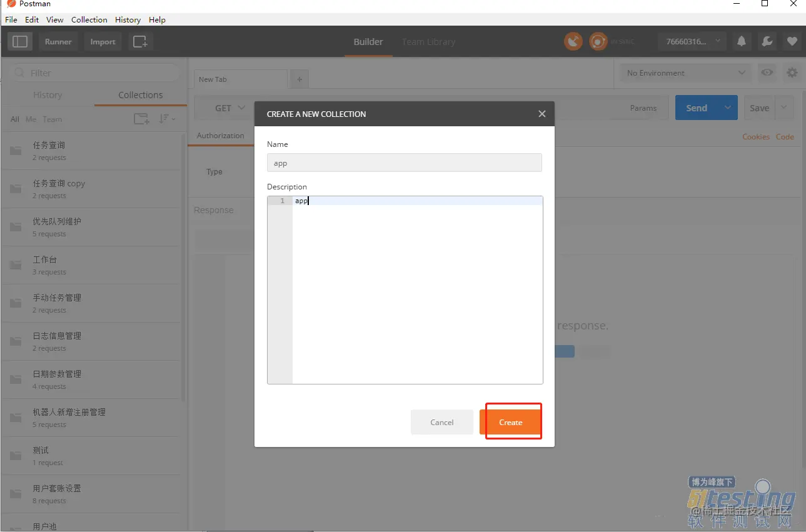Open the collections sort menu
The image size is (806, 532).
167,119
